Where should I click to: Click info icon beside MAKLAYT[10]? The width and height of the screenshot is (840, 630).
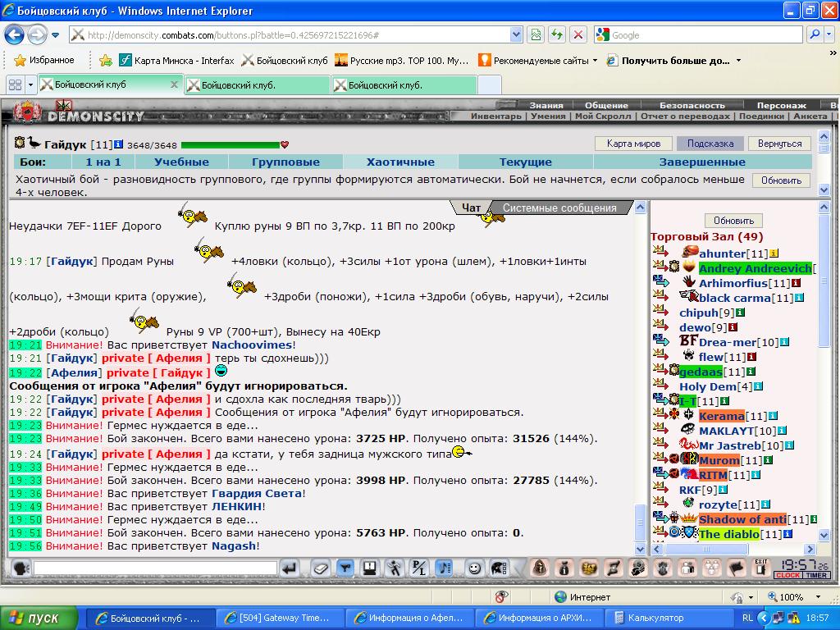(782, 430)
